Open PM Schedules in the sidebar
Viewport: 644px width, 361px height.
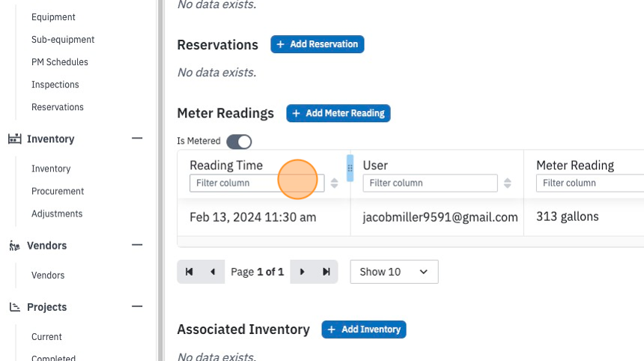pyautogui.click(x=60, y=62)
